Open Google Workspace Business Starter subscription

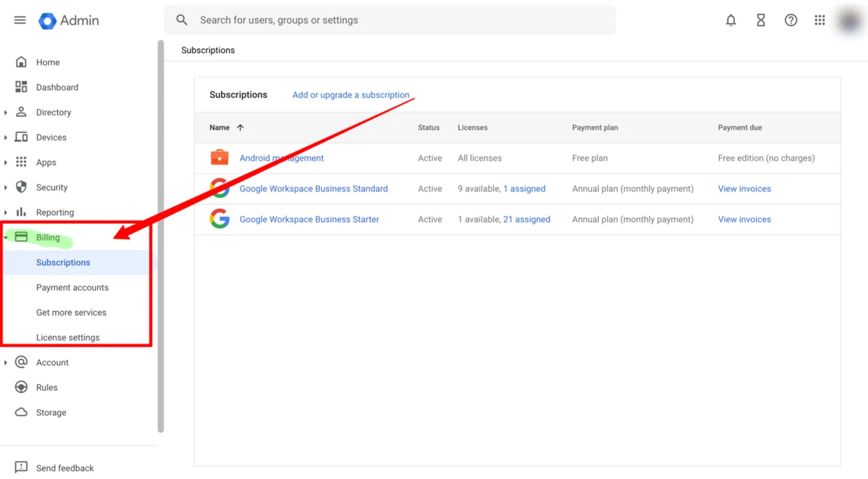[309, 219]
